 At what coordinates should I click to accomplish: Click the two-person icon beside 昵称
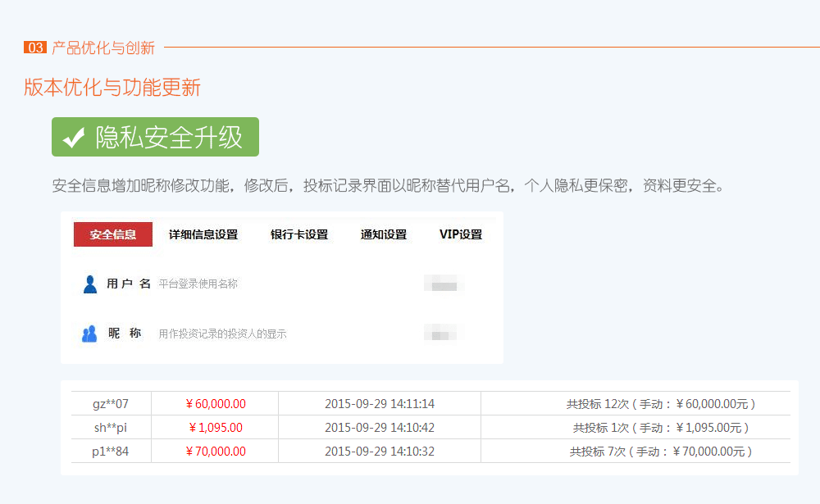[90, 334]
